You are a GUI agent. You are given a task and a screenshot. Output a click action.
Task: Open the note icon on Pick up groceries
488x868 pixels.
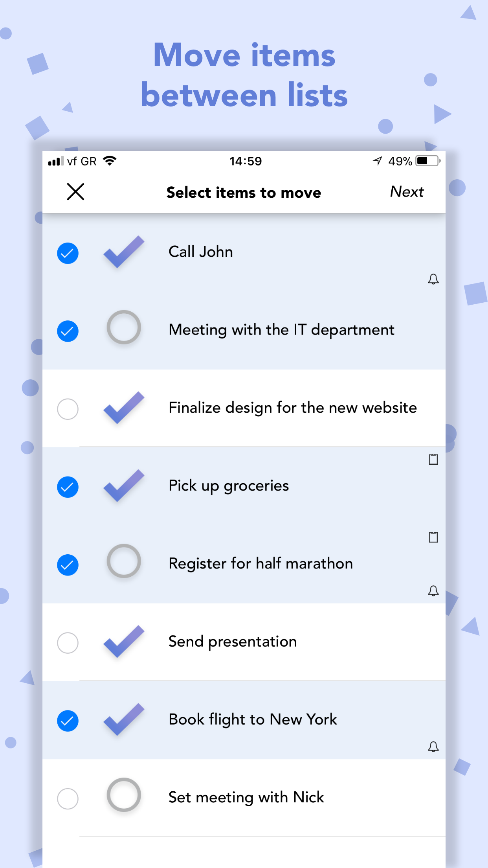(433, 459)
